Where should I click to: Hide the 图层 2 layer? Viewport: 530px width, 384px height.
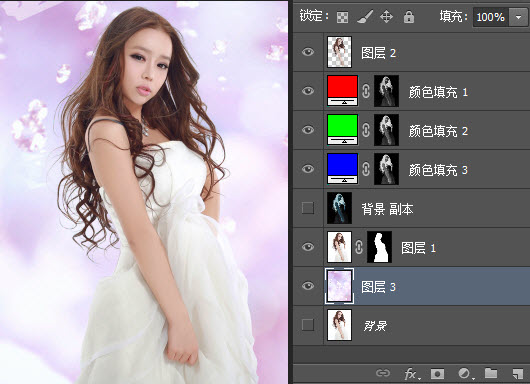click(x=308, y=52)
